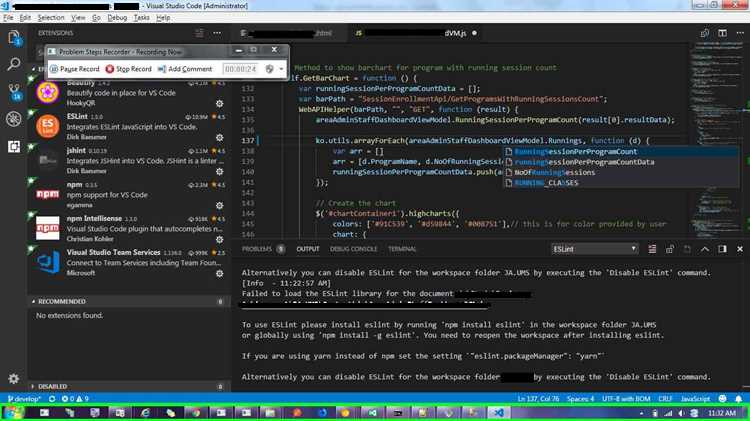Click Pause Record in Problem Steps Recorder
This screenshot has height=421, width=750.
pyautogui.click(x=75, y=69)
